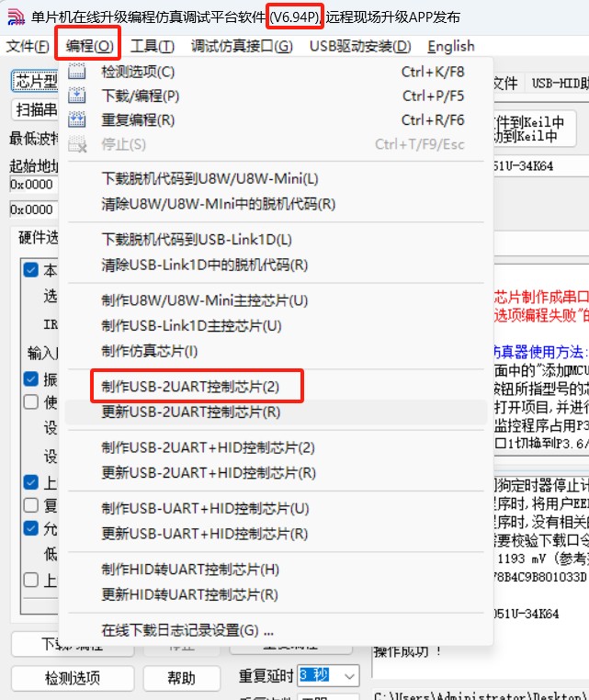The height and width of the screenshot is (700, 589).
Task: Click the first 0x0000 address field
Action: click(34, 185)
